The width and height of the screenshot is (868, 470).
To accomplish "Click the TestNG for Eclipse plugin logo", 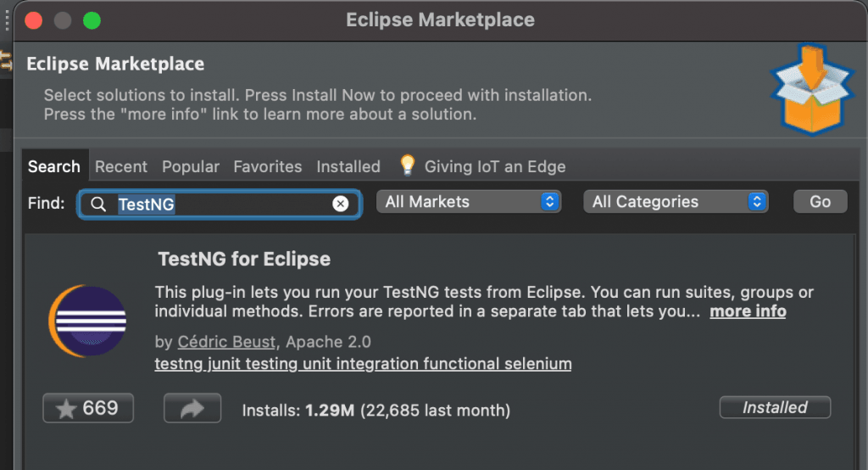I will point(87,322).
